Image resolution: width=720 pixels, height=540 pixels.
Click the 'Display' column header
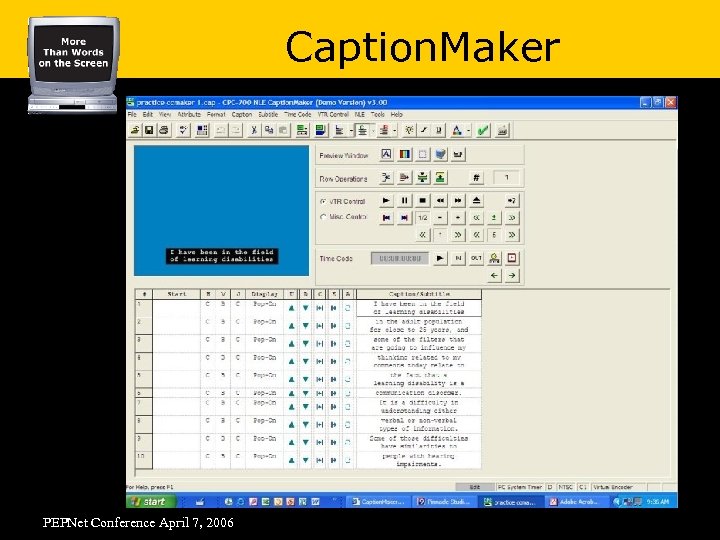pyautogui.click(x=264, y=294)
